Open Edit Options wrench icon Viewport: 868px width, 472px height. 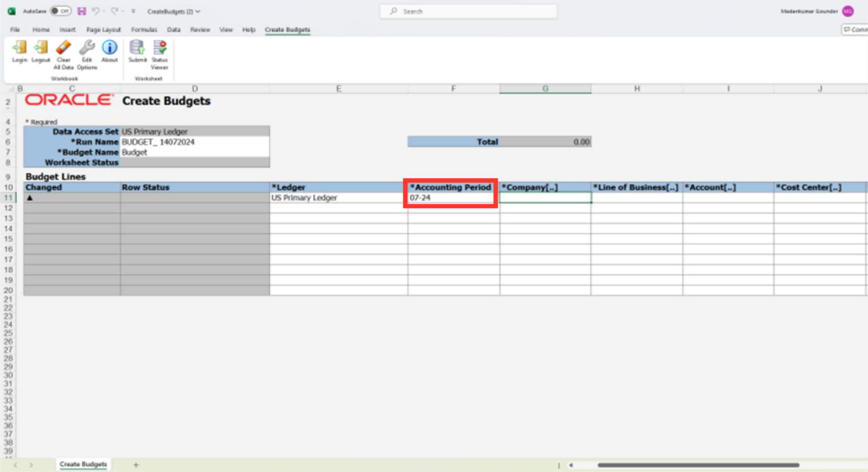point(87,48)
